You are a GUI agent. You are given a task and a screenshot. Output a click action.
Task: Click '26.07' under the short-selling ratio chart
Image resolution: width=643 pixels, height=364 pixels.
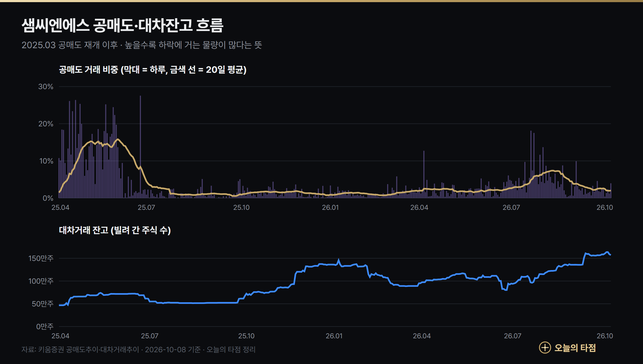pos(511,207)
